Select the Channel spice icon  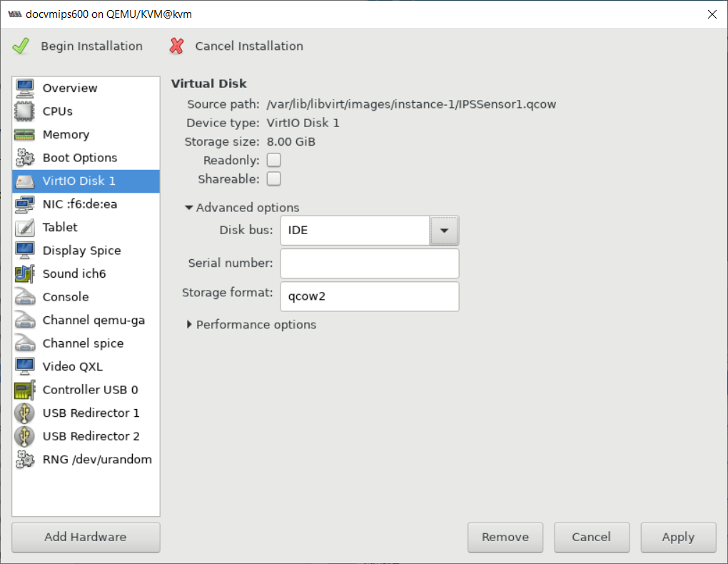tap(24, 344)
